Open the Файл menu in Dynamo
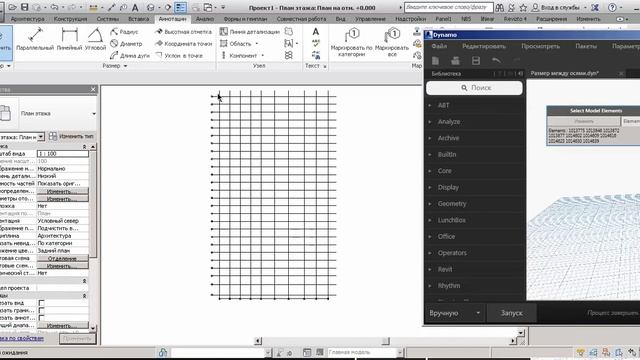This screenshot has height=360, width=640. click(439, 46)
